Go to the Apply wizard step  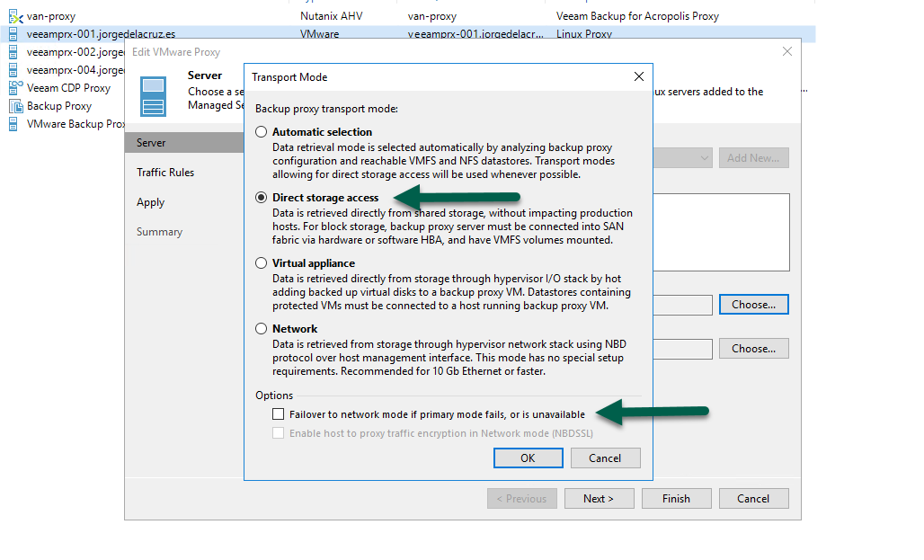(151, 202)
